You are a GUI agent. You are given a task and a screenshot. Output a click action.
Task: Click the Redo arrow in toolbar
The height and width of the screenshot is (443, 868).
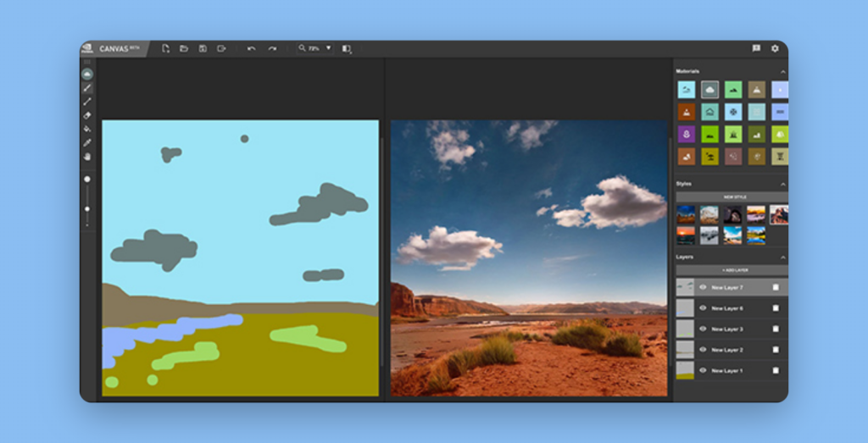(272, 49)
